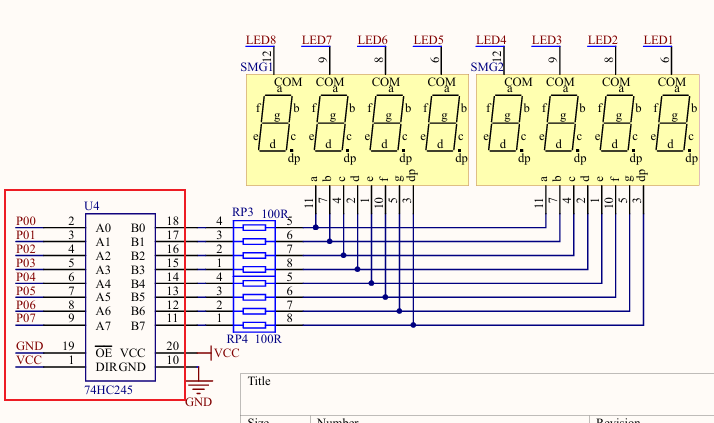Click the RP3 resistor pack designator
The image size is (714, 423).
(x=242, y=212)
